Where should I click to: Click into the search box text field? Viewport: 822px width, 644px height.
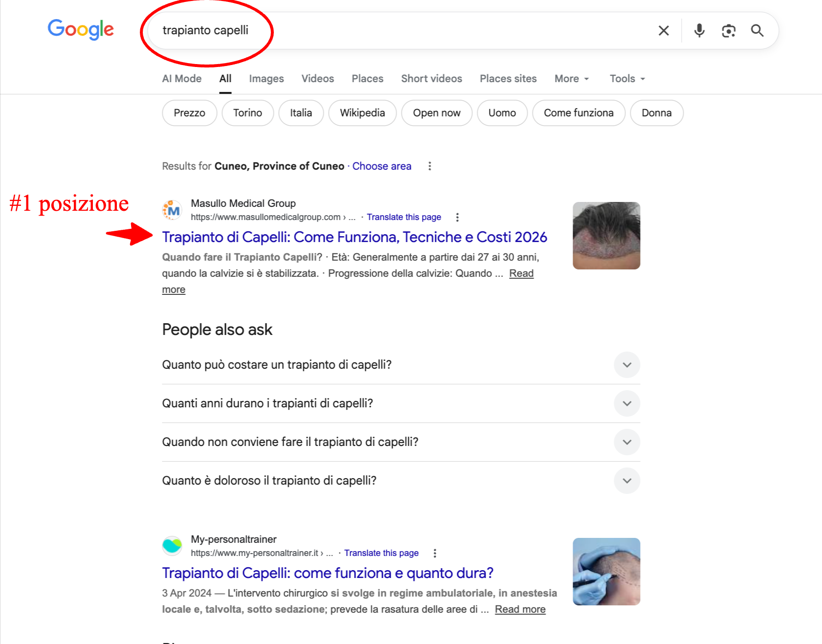point(391,30)
